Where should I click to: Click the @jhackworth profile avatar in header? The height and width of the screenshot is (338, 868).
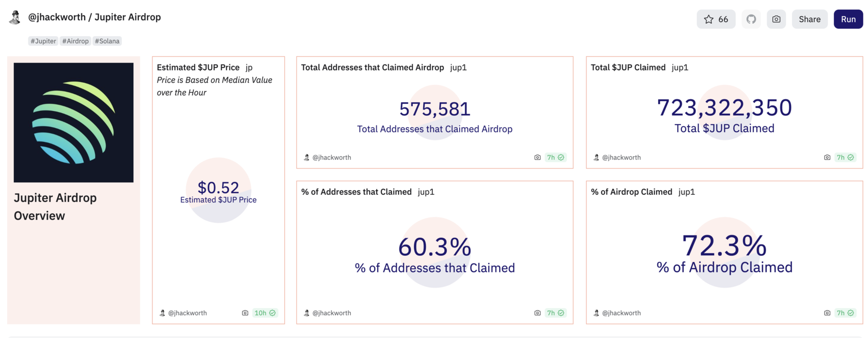click(x=15, y=18)
